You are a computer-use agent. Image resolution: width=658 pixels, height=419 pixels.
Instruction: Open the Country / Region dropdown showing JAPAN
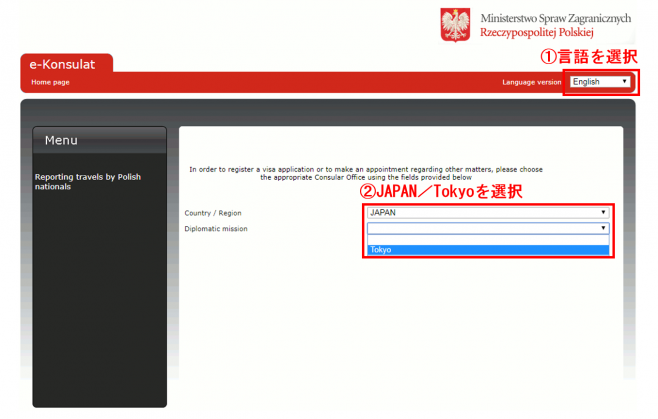[483, 212]
